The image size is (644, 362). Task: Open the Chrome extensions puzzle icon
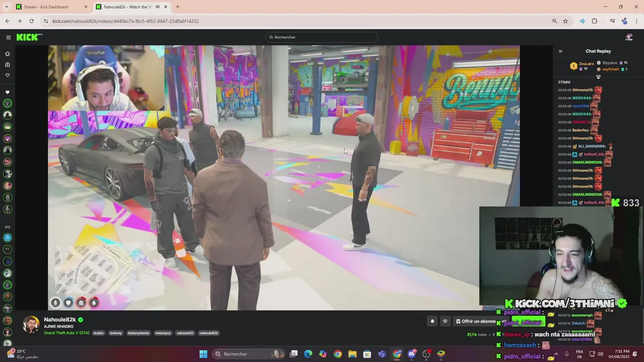595,21
